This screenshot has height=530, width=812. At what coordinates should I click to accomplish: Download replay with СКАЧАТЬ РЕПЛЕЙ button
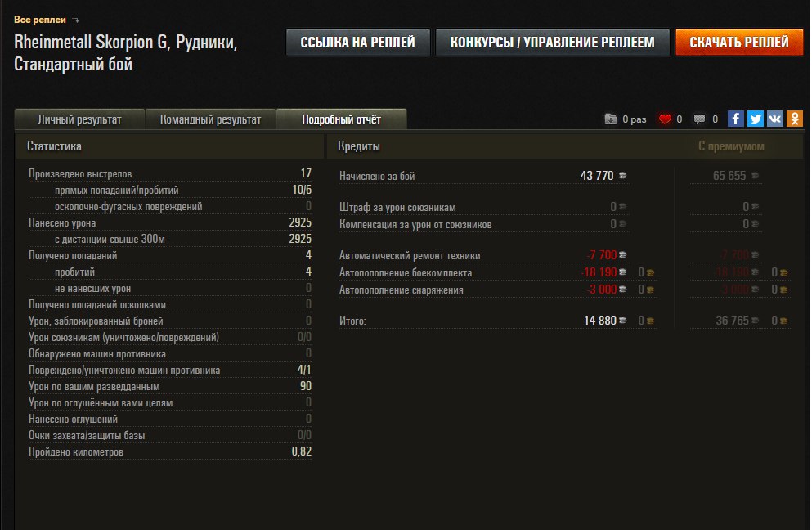(x=739, y=43)
